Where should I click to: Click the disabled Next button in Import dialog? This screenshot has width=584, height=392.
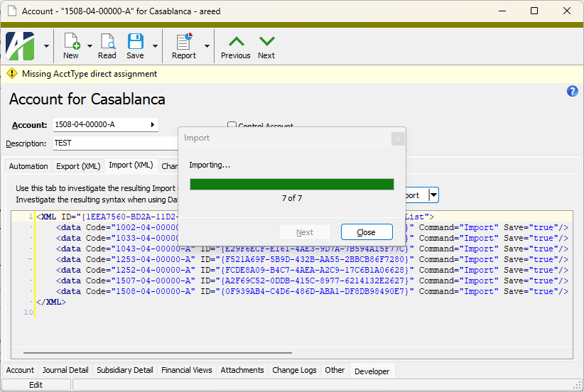pos(305,232)
